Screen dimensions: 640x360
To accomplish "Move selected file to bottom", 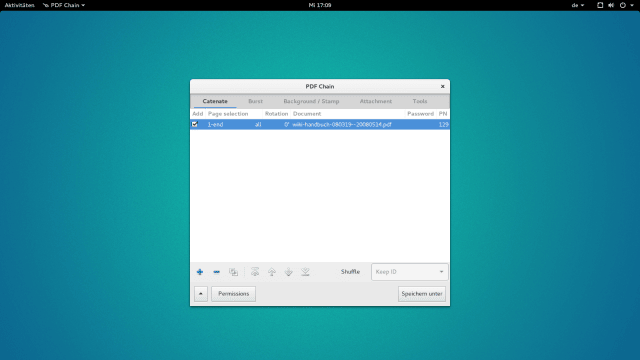I will [305, 272].
